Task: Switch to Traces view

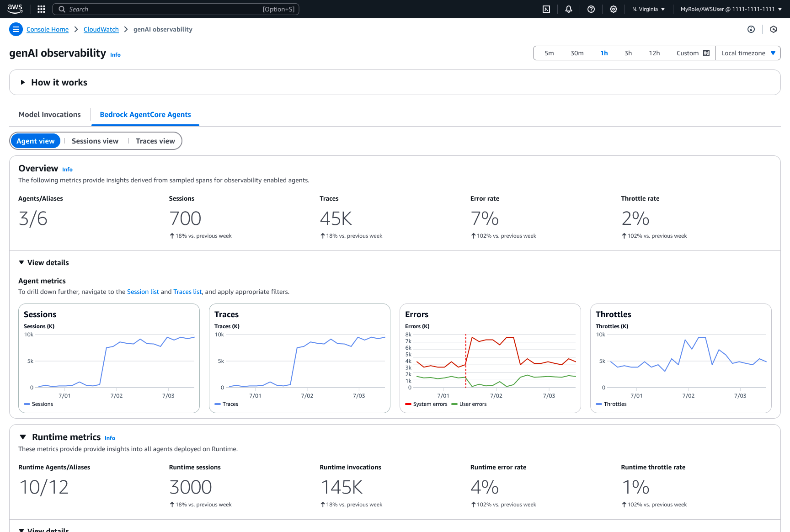Action: click(155, 141)
